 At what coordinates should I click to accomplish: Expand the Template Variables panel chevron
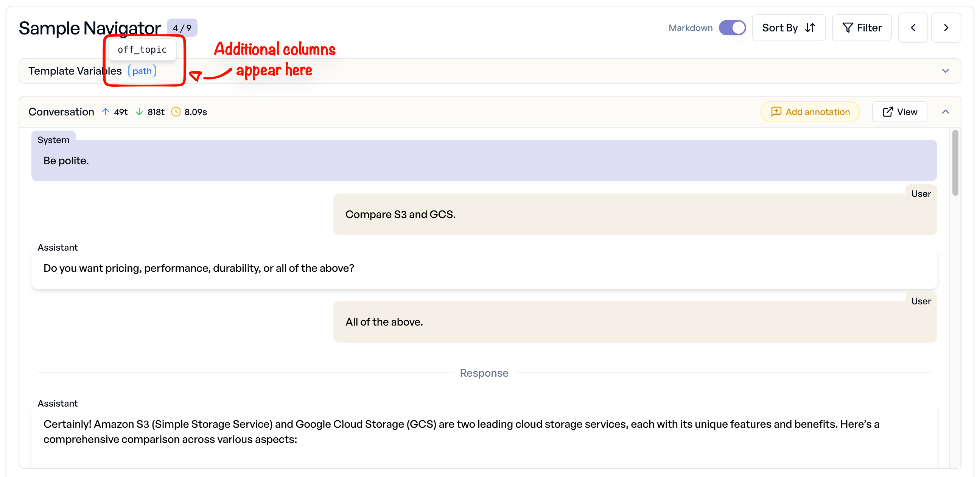click(945, 71)
